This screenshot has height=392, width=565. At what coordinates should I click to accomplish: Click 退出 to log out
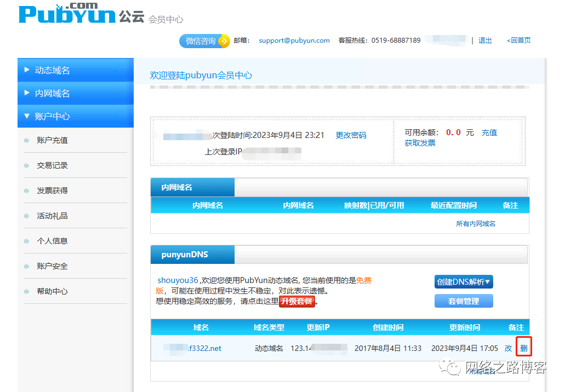[485, 41]
